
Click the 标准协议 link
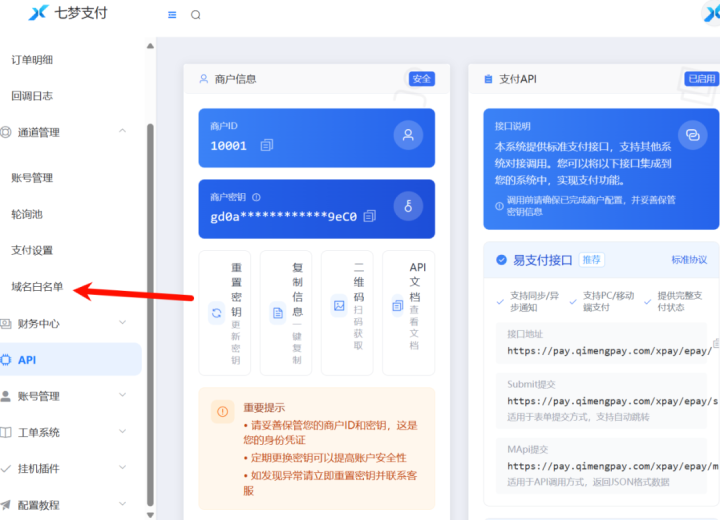click(689, 260)
